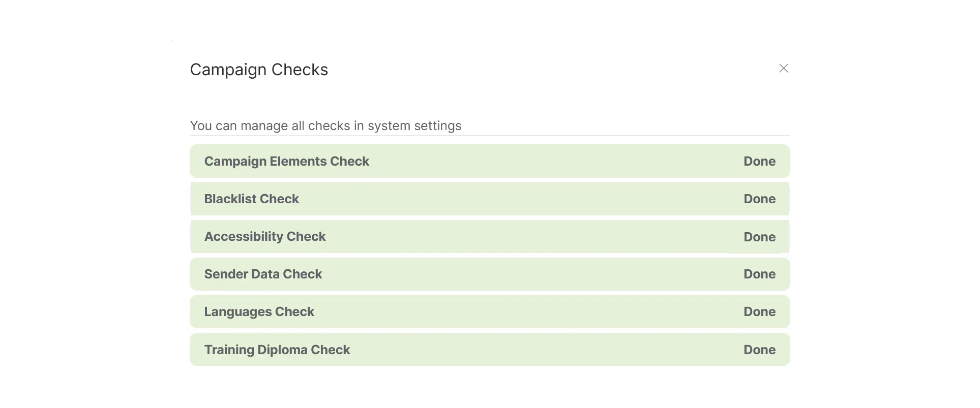Screen dimensions: 980x408
Task: Expand the Blacklist Check row
Action: tap(490, 199)
